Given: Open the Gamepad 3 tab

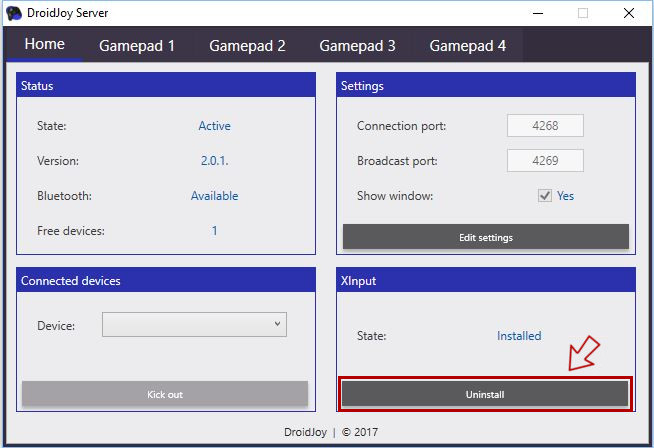Looking at the screenshot, I should click(x=357, y=45).
